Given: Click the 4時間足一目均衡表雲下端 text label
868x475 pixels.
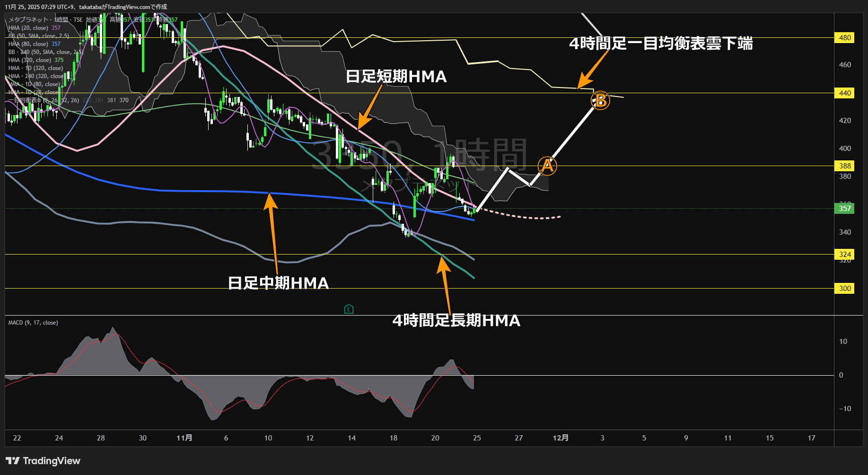Looking at the screenshot, I should click(660, 44).
